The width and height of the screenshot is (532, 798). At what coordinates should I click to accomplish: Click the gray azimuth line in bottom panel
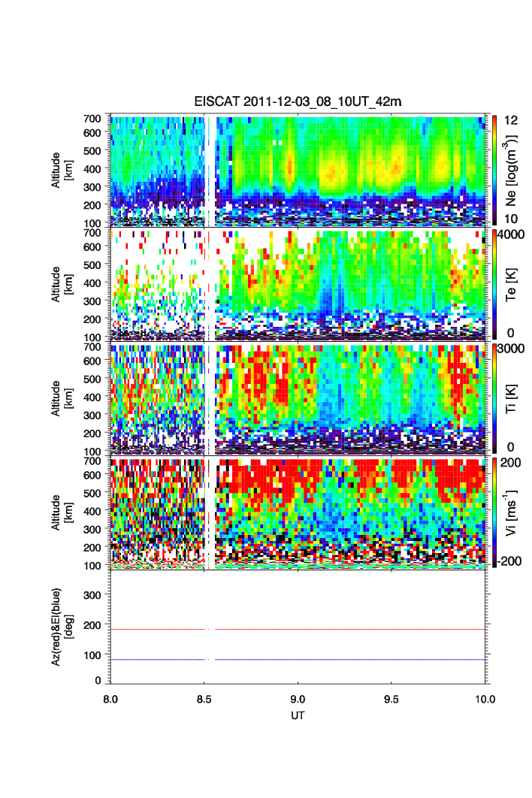[x=338, y=629]
